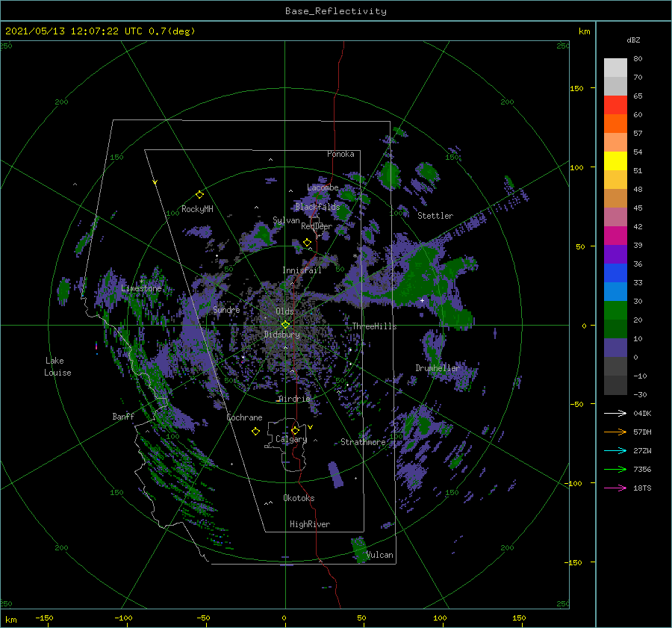This screenshot has width=672, height=628.
Task: Pick the purple 36-39 dBZ legend band
Action: click(x=615, y=255)
